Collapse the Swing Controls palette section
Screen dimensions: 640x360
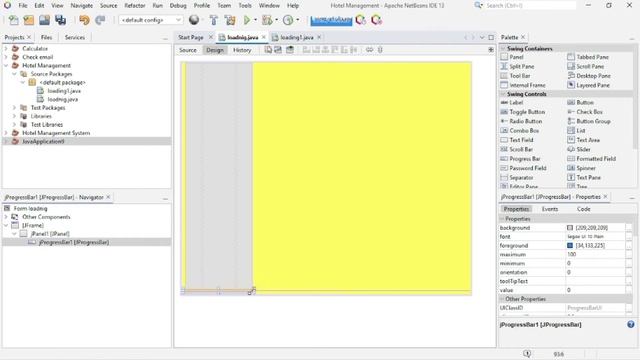pyautogui.click(x=503, y=94)
